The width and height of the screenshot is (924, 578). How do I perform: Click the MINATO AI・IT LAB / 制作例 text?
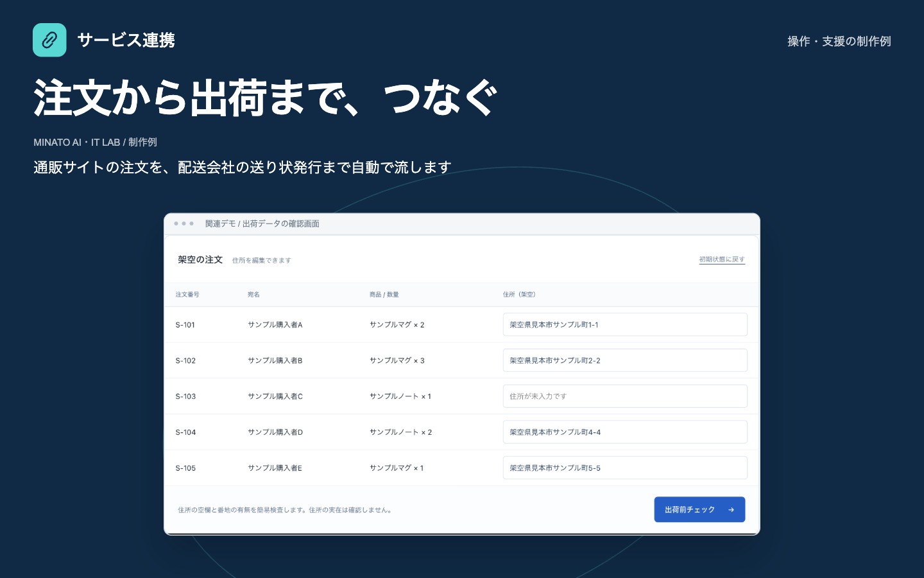[95, 142]
